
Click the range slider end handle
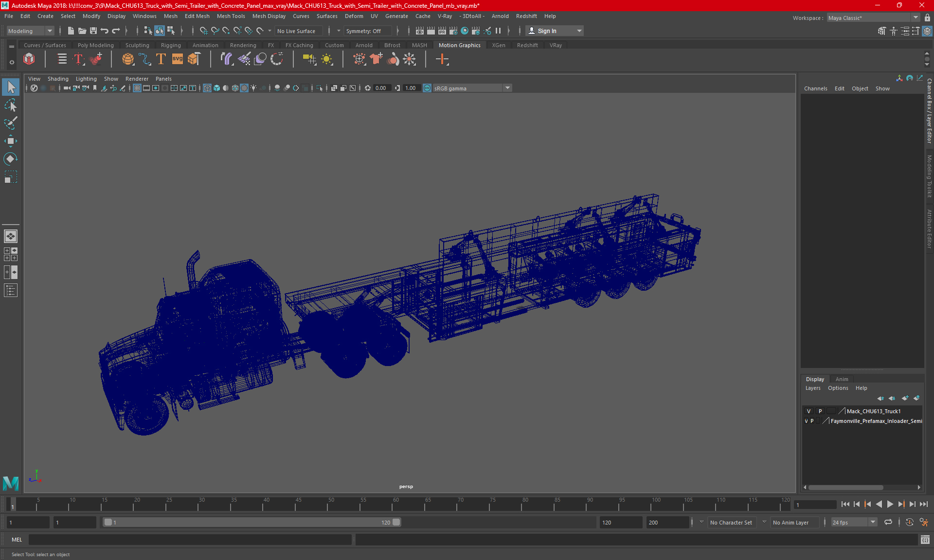click(x=396, y=522)
